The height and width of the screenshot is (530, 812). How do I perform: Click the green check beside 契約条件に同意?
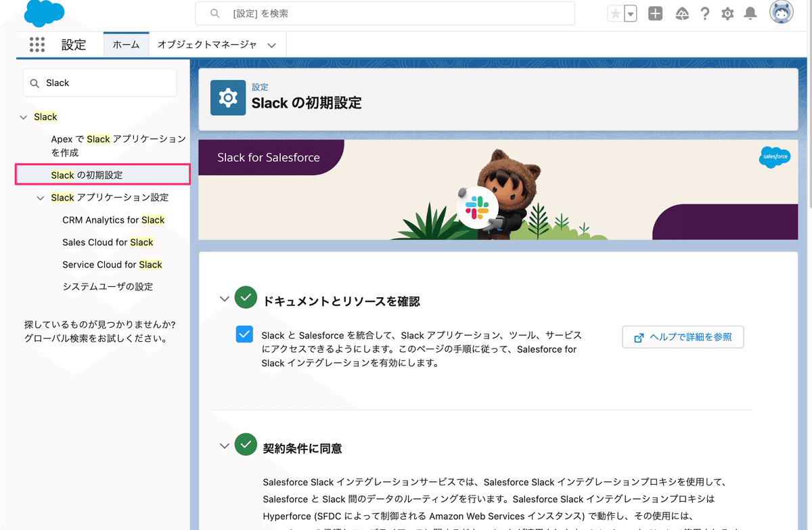tap(246, 445)
